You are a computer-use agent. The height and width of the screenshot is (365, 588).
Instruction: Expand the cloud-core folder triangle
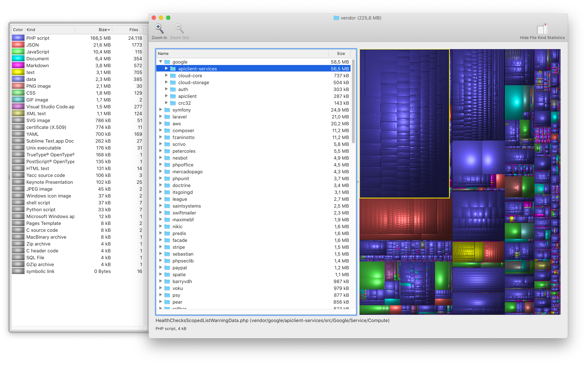(x=166, y=75)
